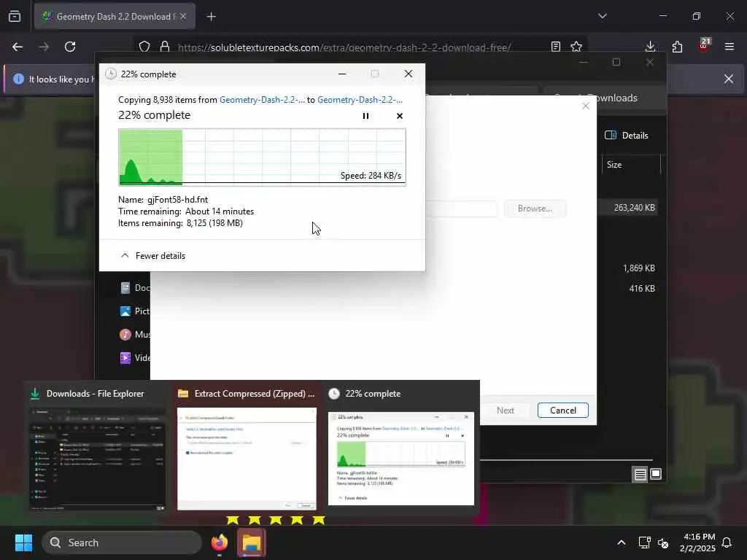Viewport: 747px width, 560px height.
Task: Select the 263,240 KB file row
Action: pyautogui.click(x=634, y=208)
